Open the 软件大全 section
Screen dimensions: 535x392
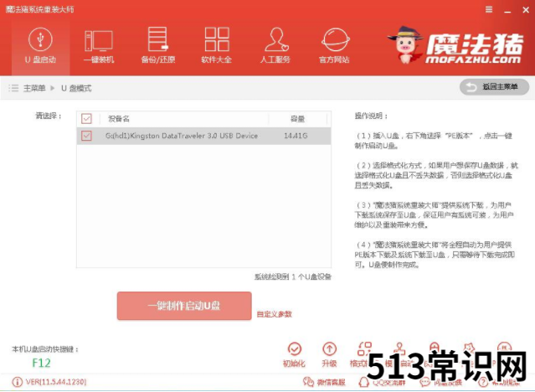click(x=216, y=46)
